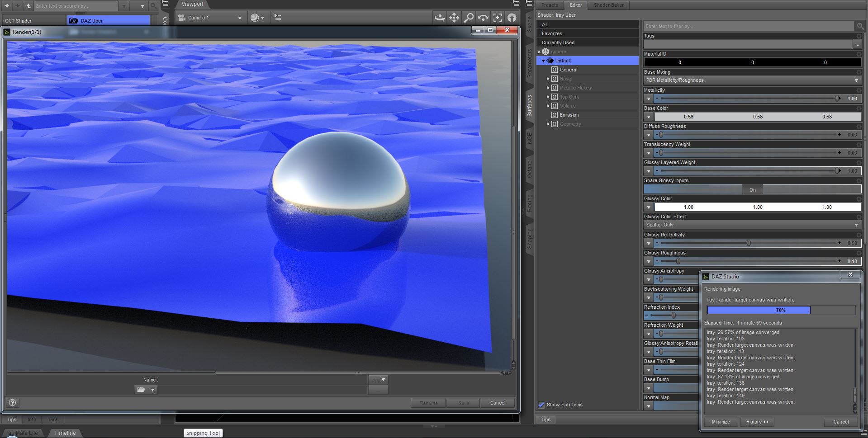Click the Metallicity property gear icon
868x438 pixels.
(859, 90)
